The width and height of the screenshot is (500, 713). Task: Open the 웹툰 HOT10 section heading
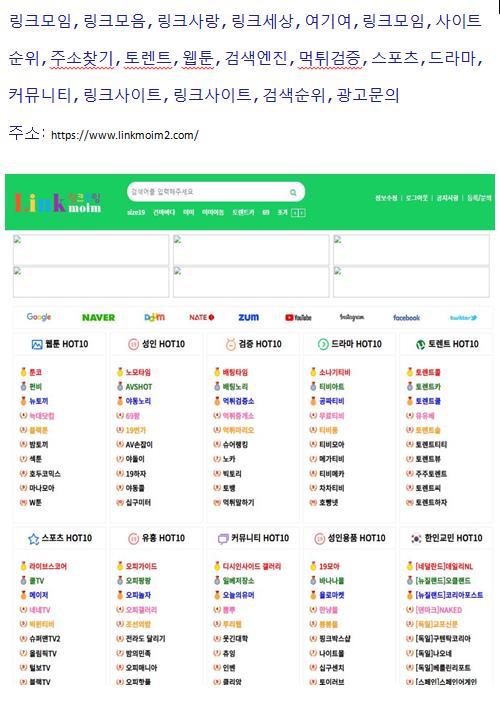pyautogui.click(x=66, y=344)
